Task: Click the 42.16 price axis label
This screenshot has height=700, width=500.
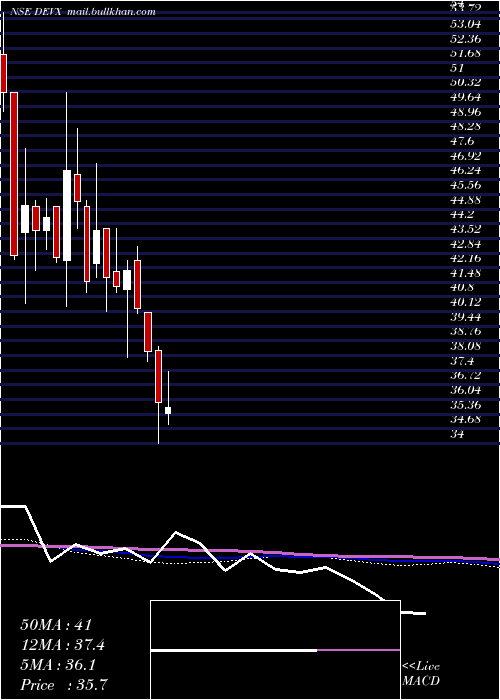Action: (x=464, y=258)
